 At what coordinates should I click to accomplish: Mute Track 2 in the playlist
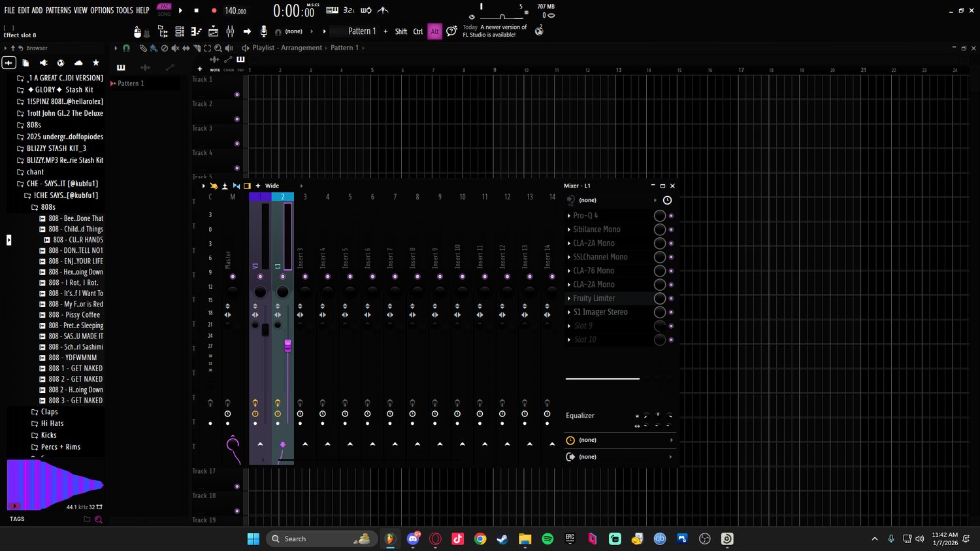click(237, 119)
